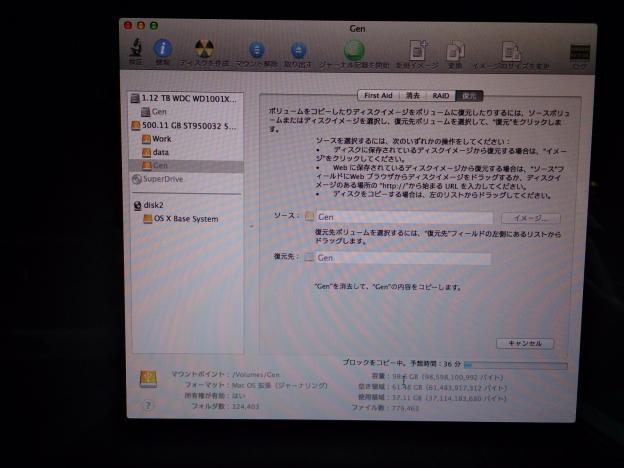Click the block copy progress bar
This screenshot has width=624, height=468.
(x=516, y=365)
